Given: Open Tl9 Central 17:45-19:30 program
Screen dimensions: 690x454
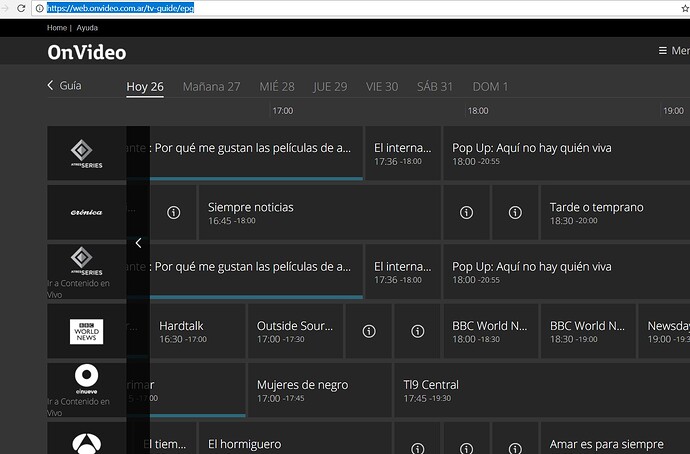Looking at the screenshot, I should point(542,390).
